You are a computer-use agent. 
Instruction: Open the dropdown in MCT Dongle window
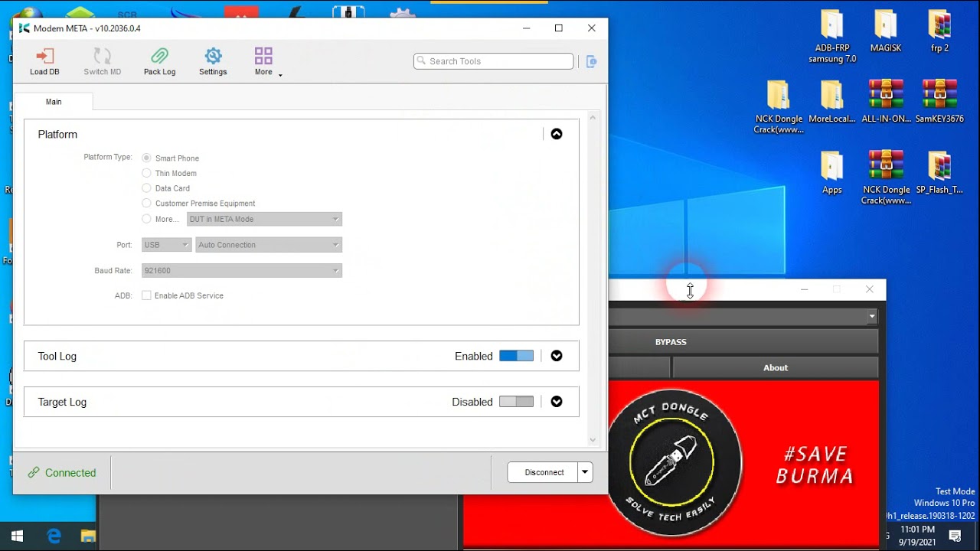tap(872, 316)
